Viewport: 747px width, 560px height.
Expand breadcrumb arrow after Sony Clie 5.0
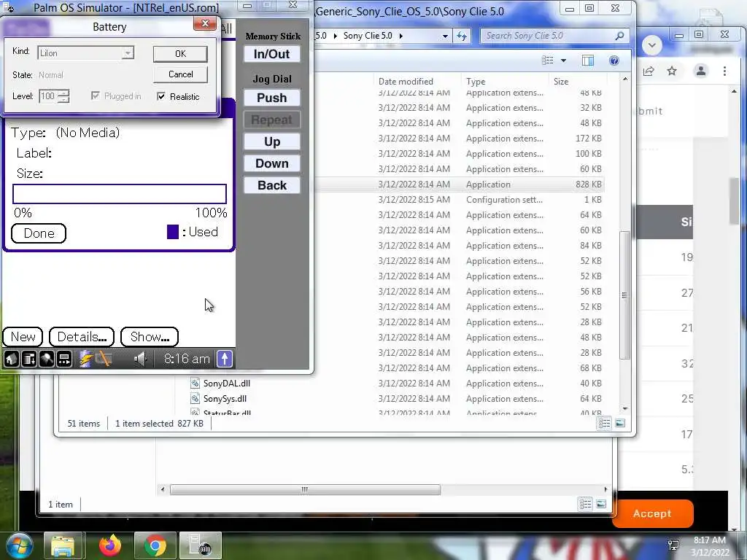click(400, 36)
